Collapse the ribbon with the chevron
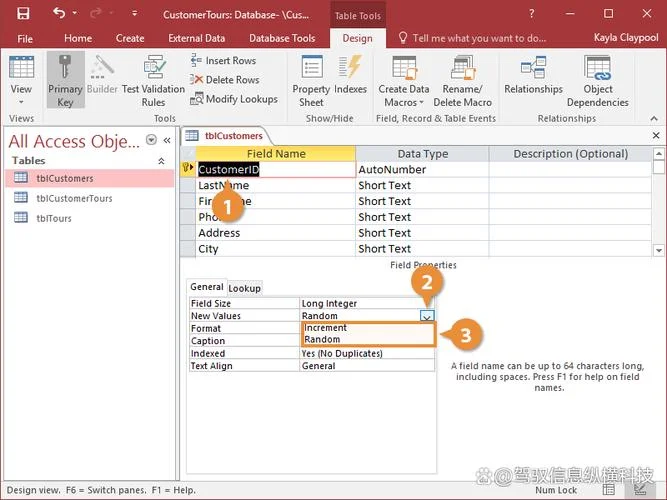 (654, 118)
